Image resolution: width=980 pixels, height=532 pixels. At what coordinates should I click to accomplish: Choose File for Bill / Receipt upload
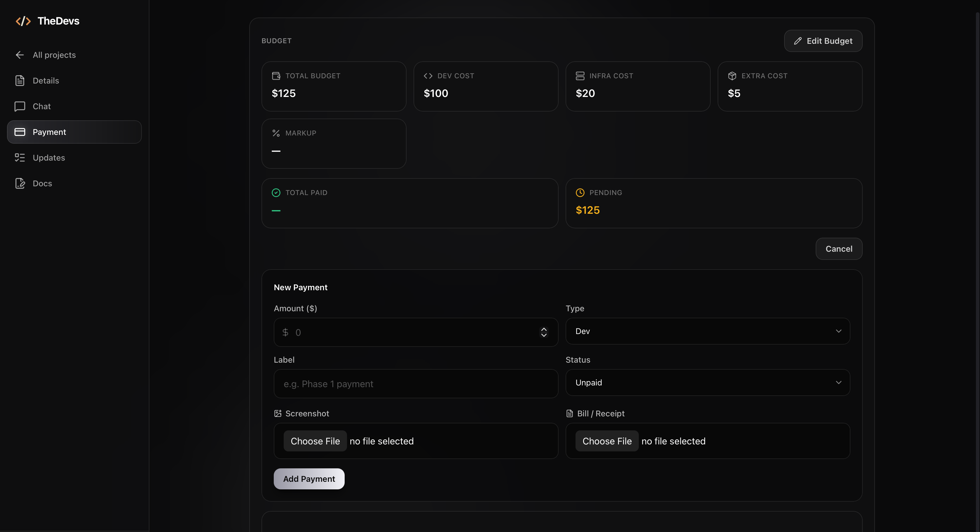point(607,441)
